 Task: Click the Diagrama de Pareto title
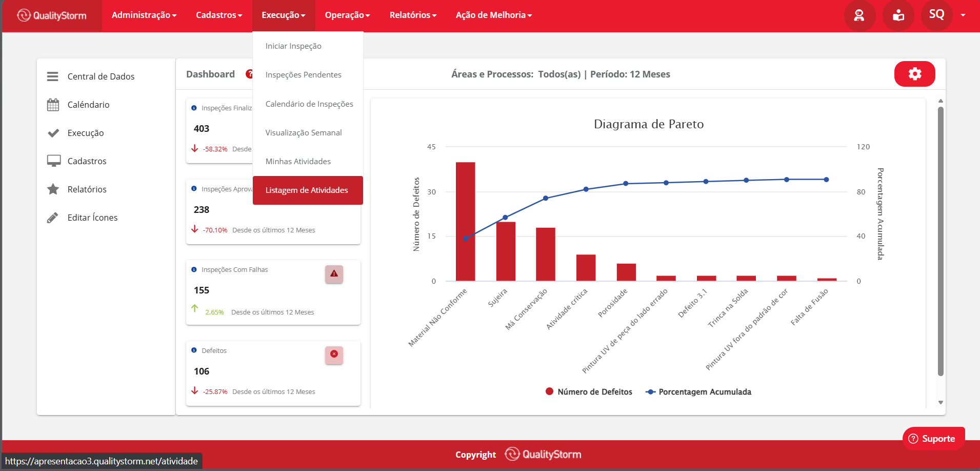649,124
